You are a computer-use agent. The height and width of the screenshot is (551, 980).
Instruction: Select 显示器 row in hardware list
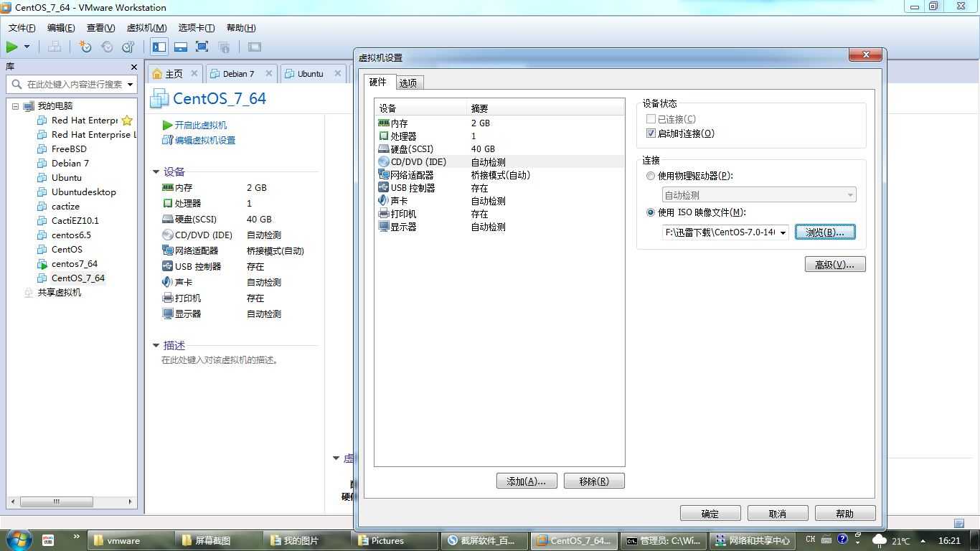(x=499, y=227)
